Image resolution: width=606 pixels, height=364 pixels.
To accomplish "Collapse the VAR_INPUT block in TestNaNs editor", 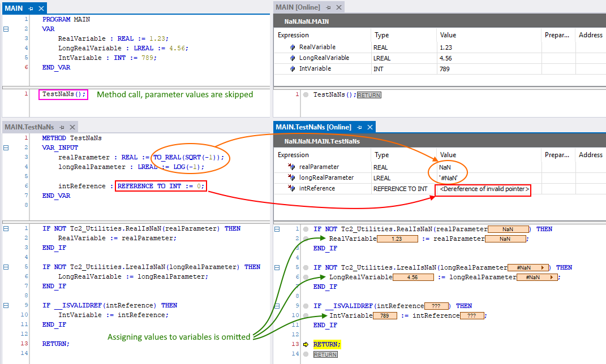I will pyautogui.click(x=6, y=148).
